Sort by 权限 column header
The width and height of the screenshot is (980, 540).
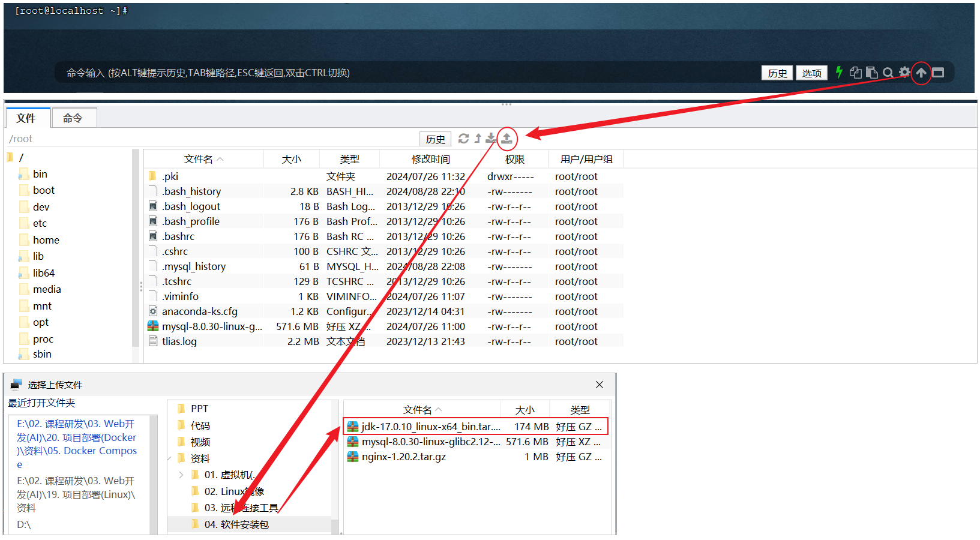[x=514, y=159]
